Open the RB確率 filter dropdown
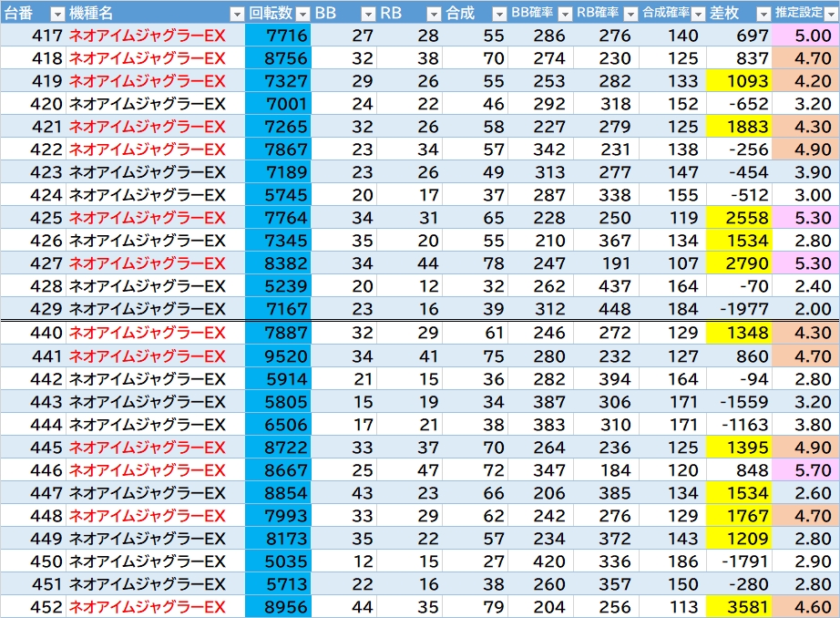 pyautogui.click(x=630, y=14)
